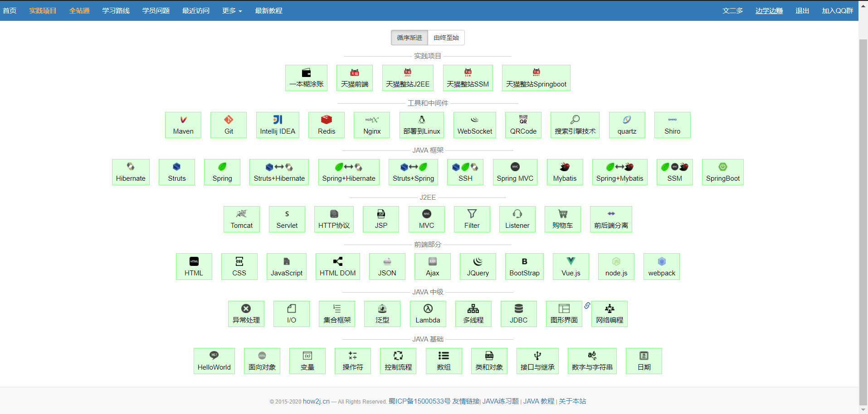Open the Nginx tutorial tile

372,125
